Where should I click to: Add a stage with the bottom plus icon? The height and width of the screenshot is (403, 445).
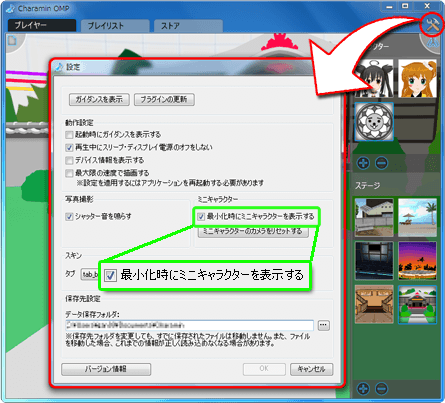[363, 389]
